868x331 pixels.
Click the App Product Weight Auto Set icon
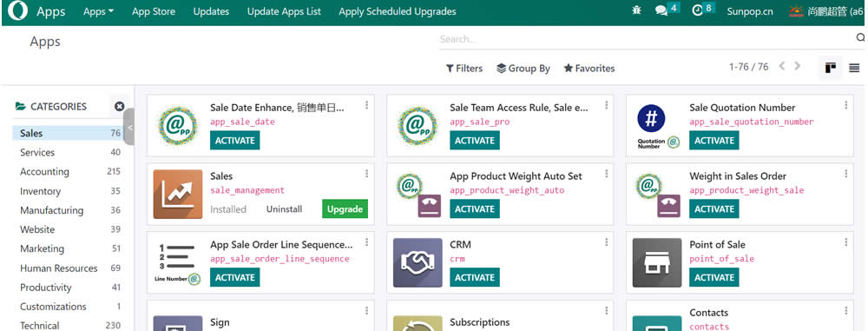[x=418, y=195]
